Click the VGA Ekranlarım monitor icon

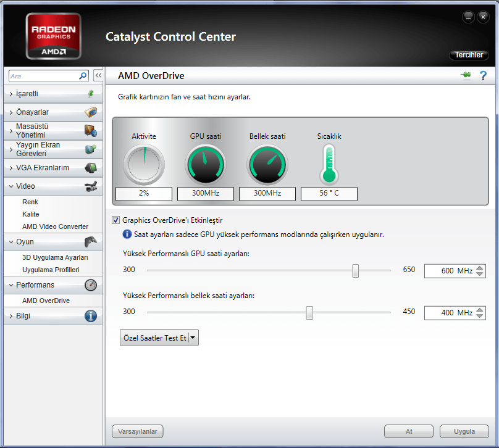coord(91,168)
